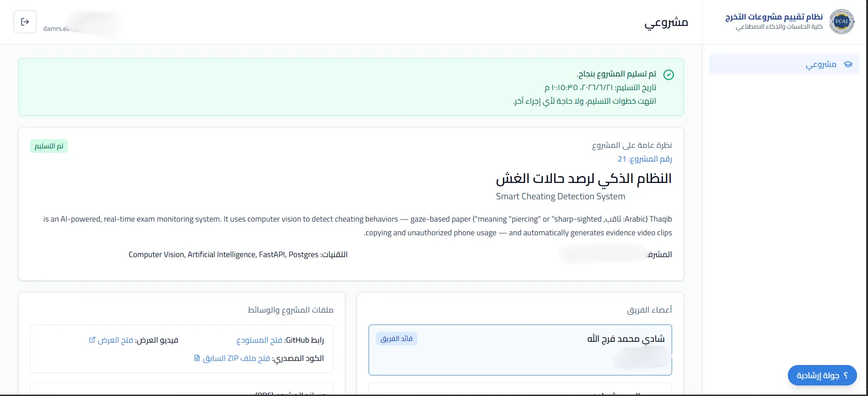This screenshot has height=396, width=868.
Task: Select team member شادي محمد فرج الله
Action: pyautogui.click(x=520, y=350)
